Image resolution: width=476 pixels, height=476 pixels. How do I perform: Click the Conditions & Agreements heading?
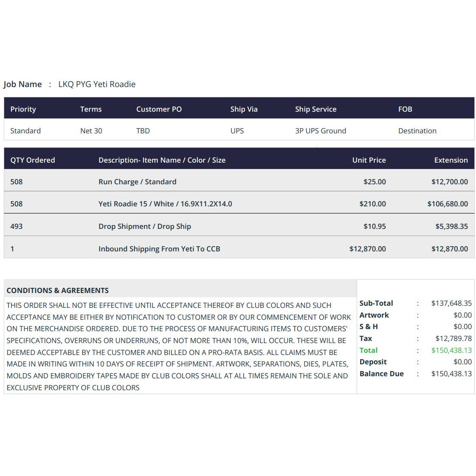pos(57,290)
